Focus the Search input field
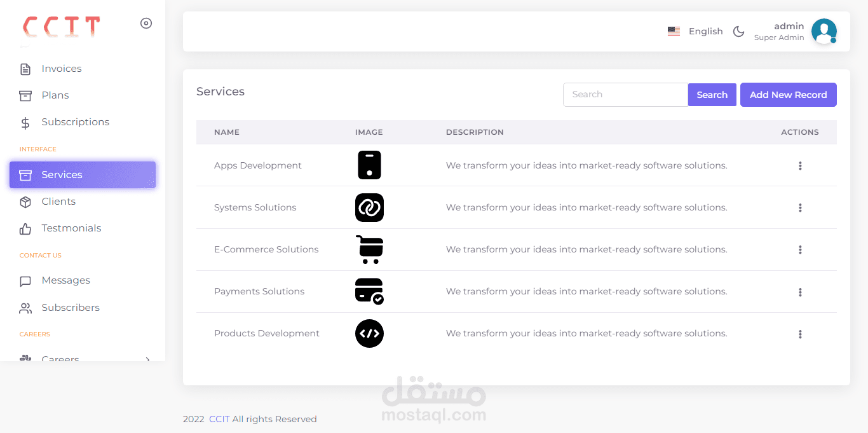868x433 pixels. click(625, 95)
